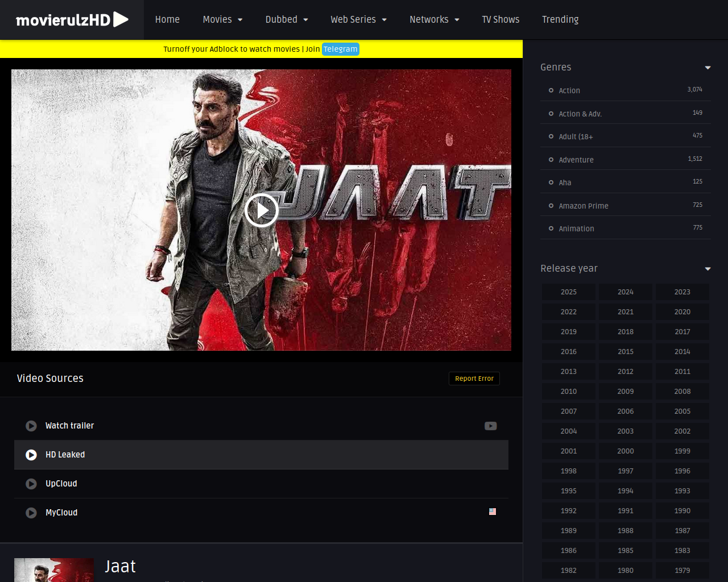
Task: Open the TV Shows page
Action: point(500,19)
